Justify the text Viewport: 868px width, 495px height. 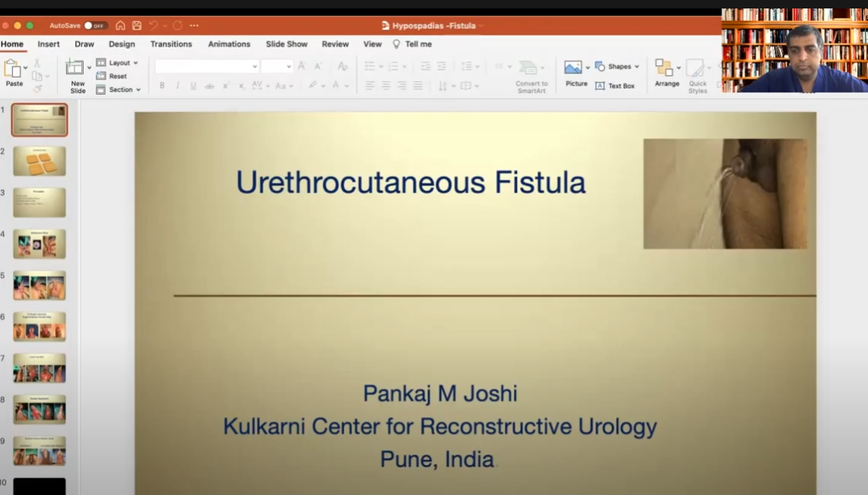pyautogui.click(x=417, y=86)
